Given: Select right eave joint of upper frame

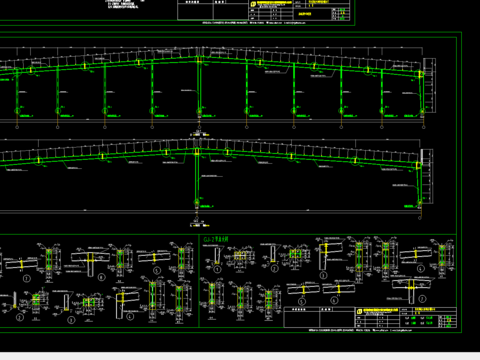Looking at the screenshot, I should [420, 74].
